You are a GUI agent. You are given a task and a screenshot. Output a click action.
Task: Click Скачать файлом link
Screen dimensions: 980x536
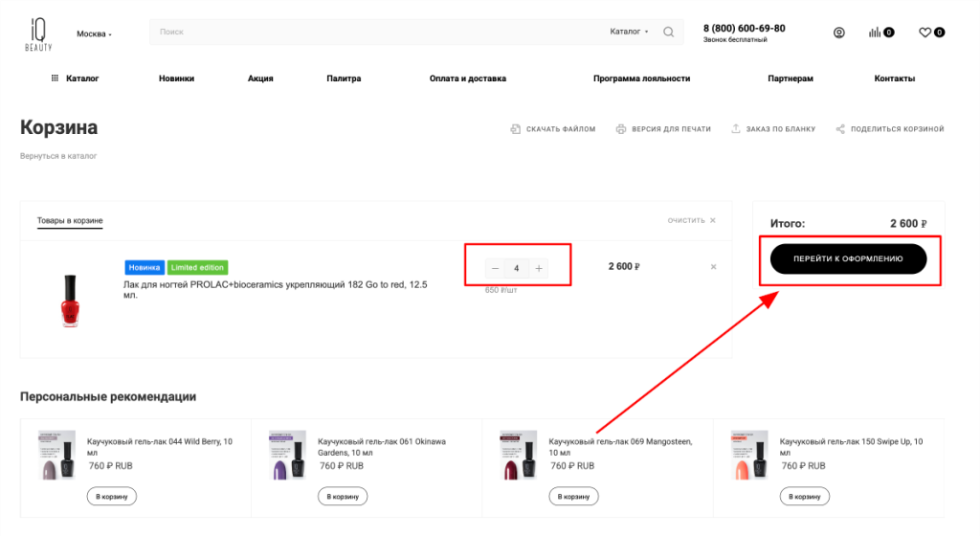pos(561,129)
